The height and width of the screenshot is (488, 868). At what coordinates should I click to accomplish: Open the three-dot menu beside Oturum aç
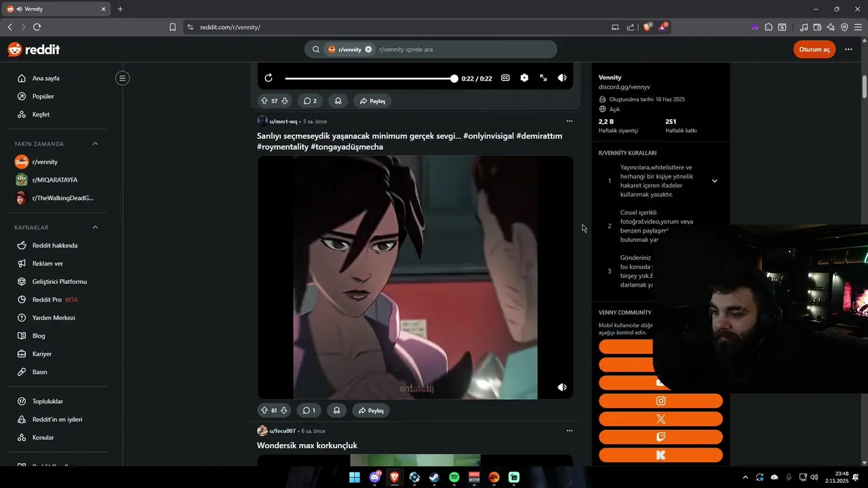(848, 49)
